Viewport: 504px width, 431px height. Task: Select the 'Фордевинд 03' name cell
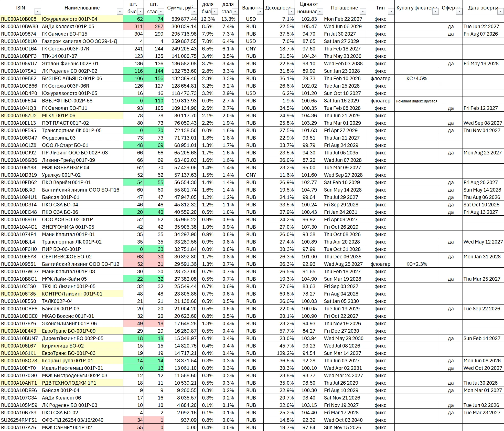(x=82, y=138)
